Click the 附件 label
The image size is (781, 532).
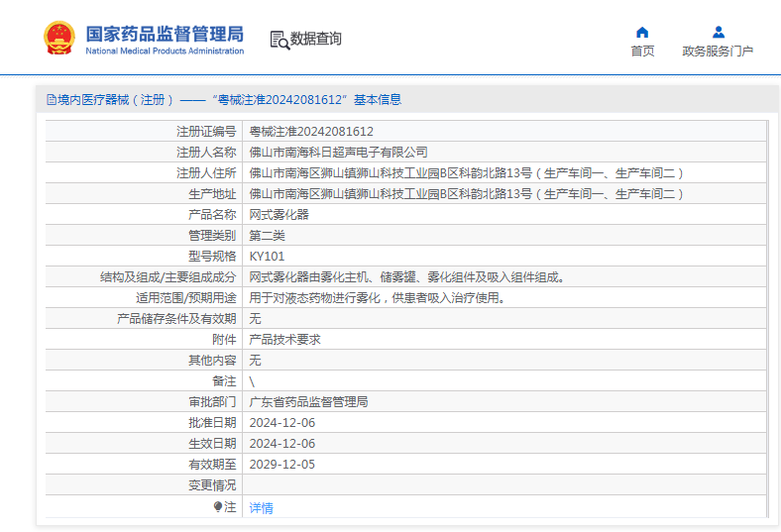224,340
